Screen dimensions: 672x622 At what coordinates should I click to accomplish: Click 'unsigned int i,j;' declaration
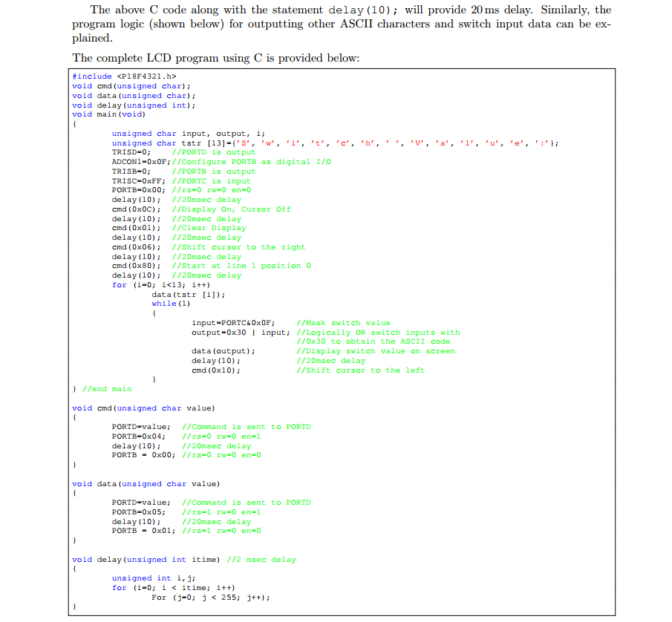click(x=154, y=578)
